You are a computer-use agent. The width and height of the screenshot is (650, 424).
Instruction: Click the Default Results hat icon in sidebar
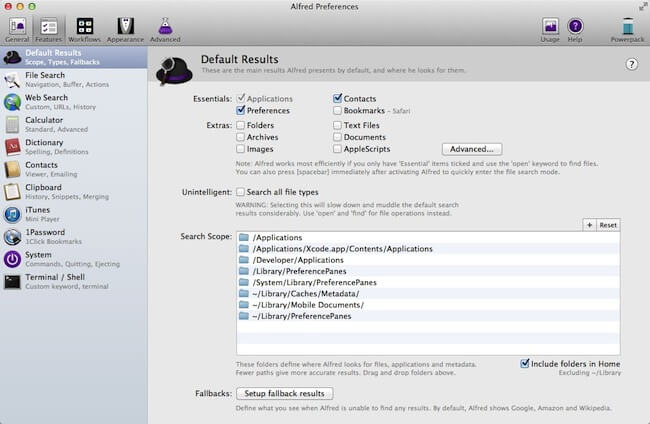[x=12, y=57]
